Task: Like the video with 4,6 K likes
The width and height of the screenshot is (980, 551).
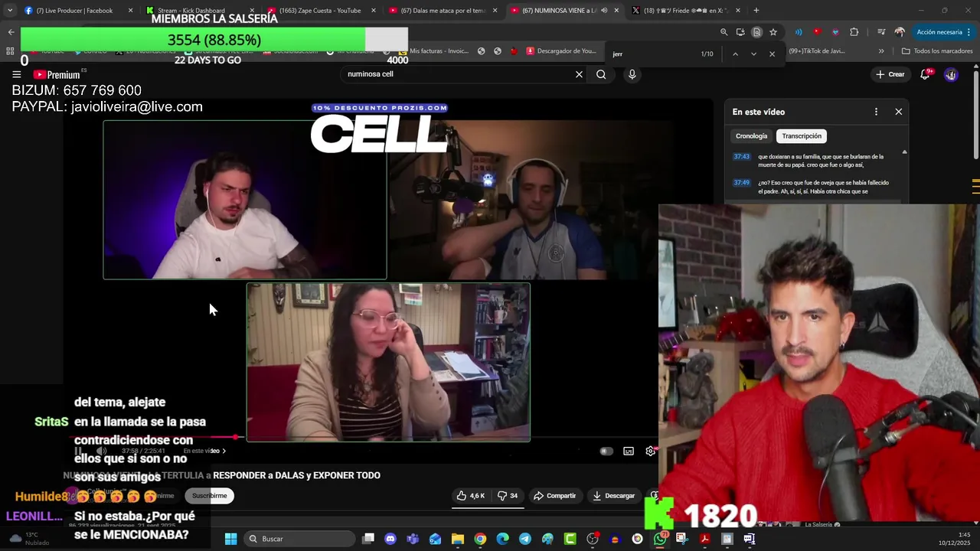Action: tap(471, 496)
